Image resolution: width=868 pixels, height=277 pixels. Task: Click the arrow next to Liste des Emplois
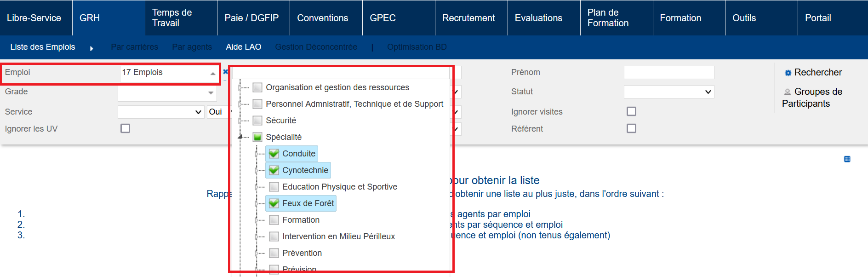pyautogui.click(x=91, y=48)
